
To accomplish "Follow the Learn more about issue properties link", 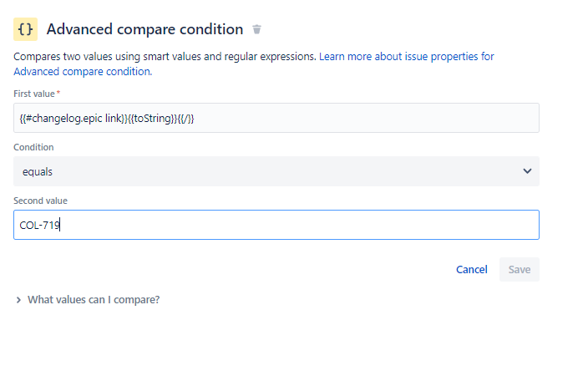I will click(x=407, y=56).
